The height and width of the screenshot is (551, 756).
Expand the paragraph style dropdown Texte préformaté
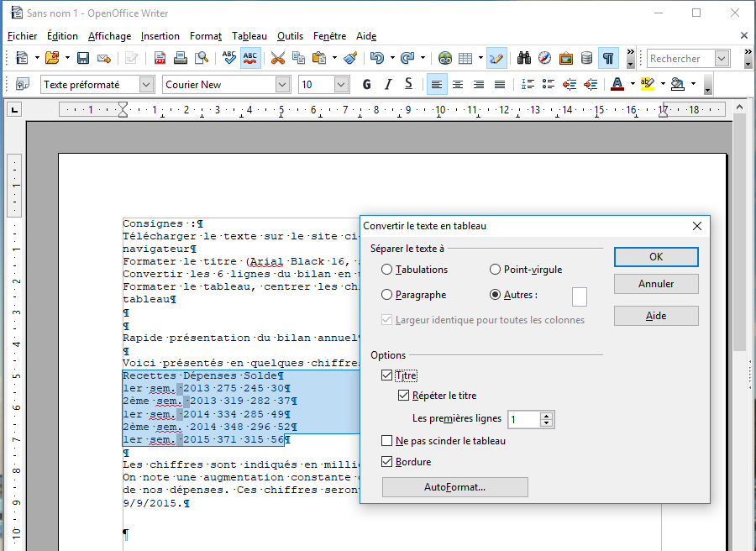point(146,85)
